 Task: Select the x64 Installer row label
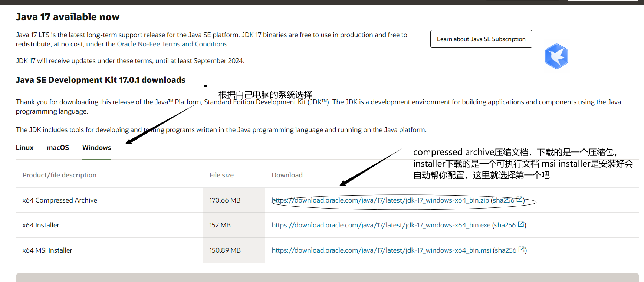coord(41,225)
